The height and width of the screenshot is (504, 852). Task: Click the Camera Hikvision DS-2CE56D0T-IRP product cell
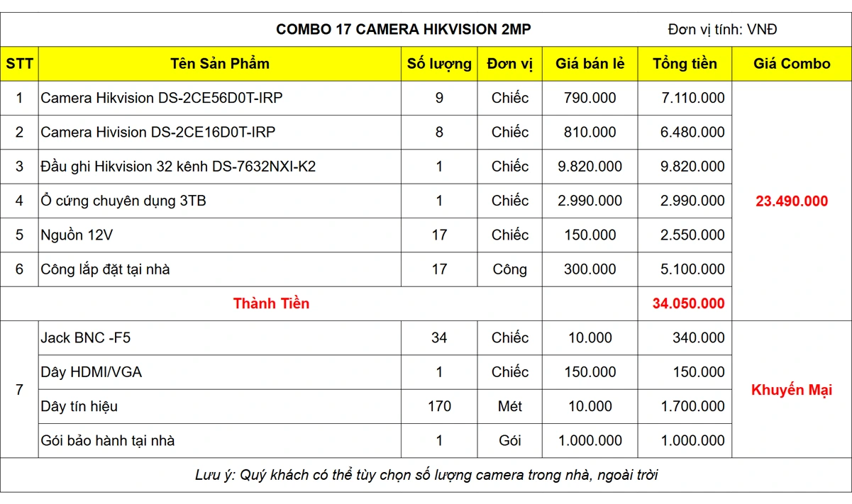[x=162, y=98]
